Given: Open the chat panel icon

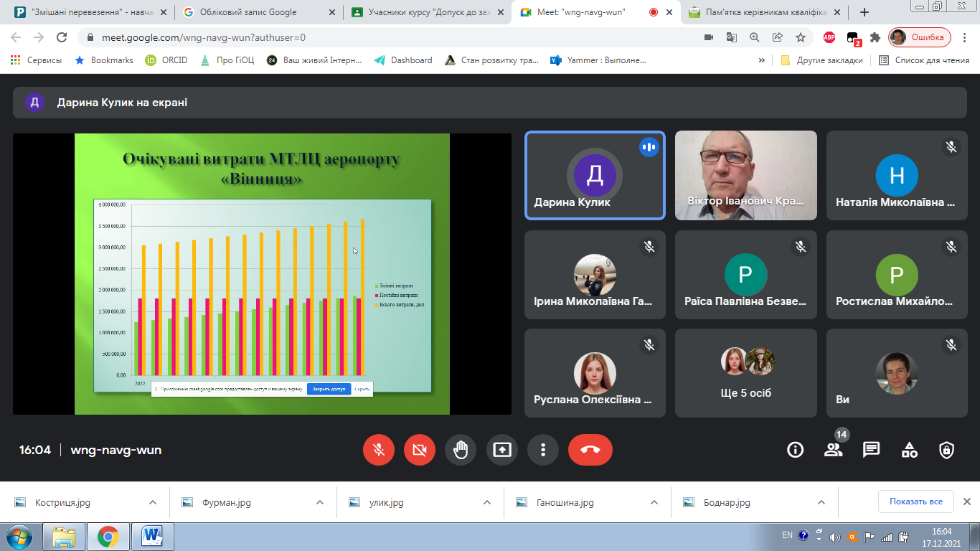Looking at the screenshot, I should click(x=871, y=450).
